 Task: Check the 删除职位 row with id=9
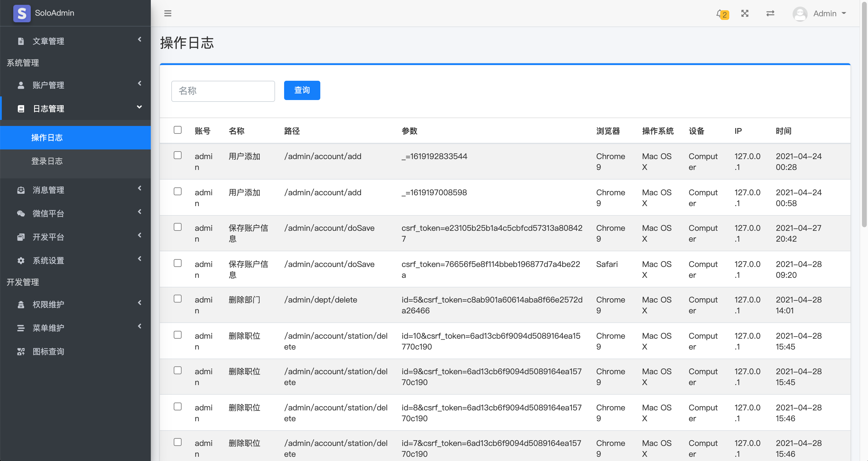(x=178, y=370)
